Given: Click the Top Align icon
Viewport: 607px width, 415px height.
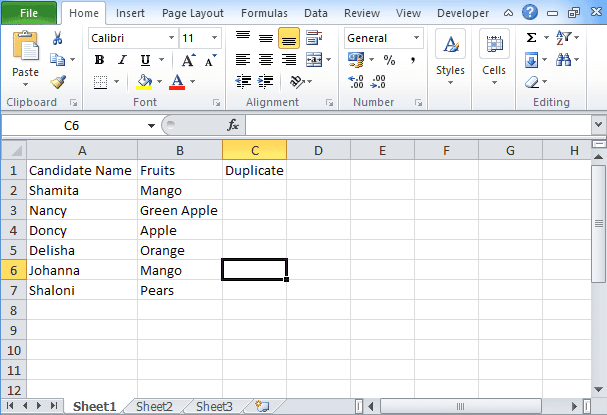Looking at the screenshot, I should tap(243, 38).
